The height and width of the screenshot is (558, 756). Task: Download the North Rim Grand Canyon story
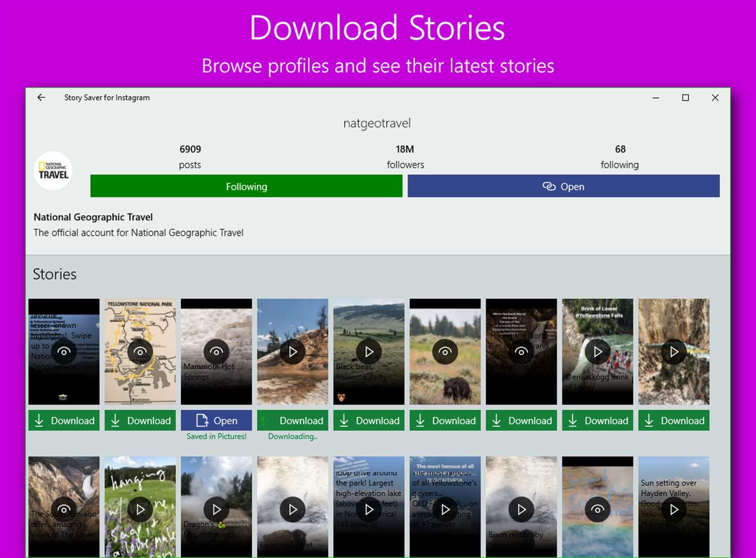tap(521, 421)
